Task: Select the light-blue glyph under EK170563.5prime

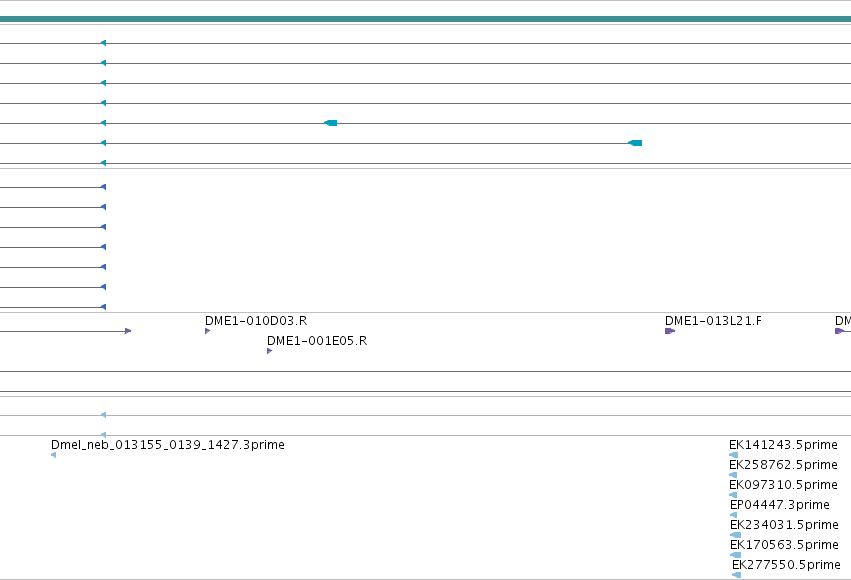Action: (735, 555)
